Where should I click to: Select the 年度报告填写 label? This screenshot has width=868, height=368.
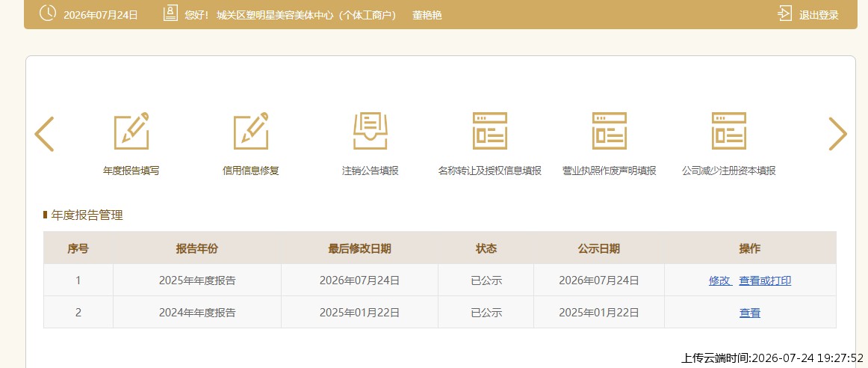point(131,171)
